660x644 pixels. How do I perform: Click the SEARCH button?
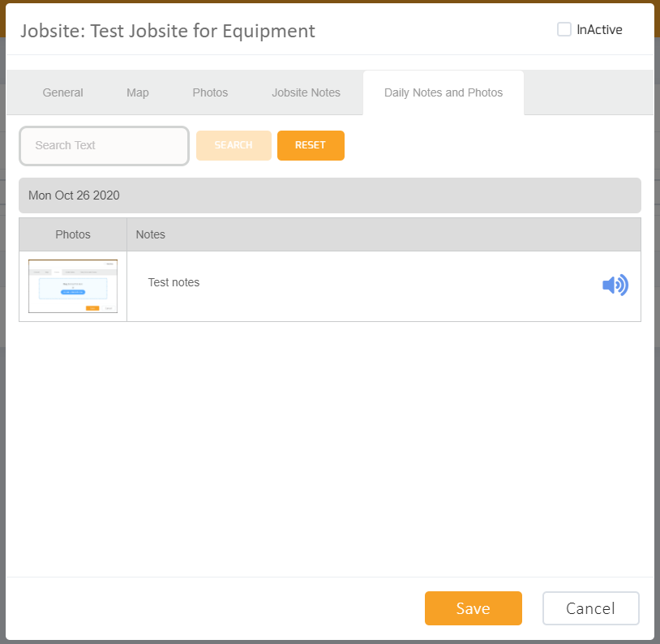pos(234,145)
